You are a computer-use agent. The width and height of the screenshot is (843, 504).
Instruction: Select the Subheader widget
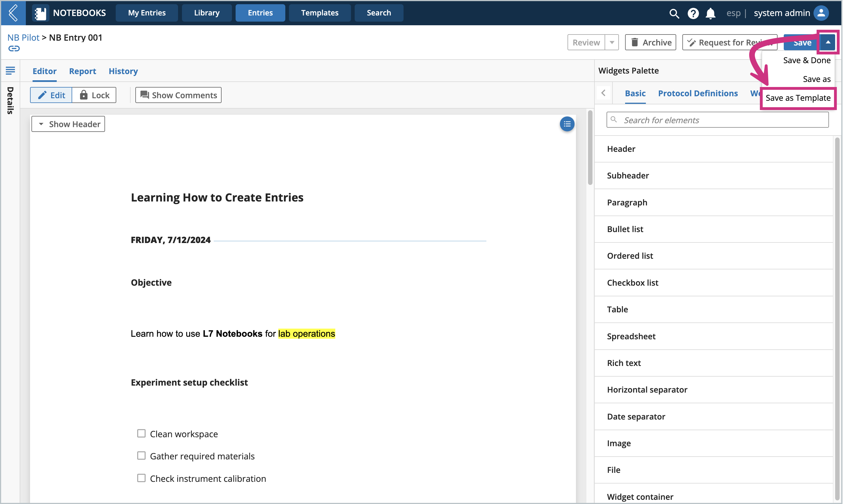(714, 176)
